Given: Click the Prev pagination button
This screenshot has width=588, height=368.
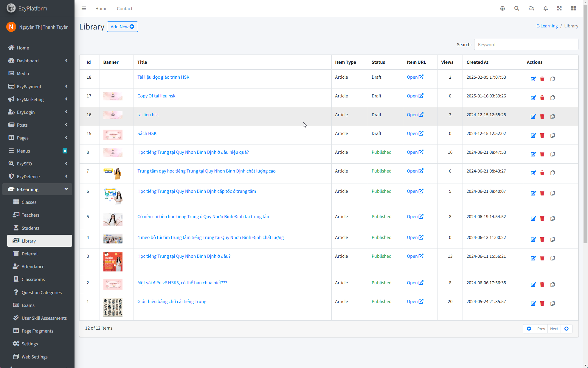Looking at the screenshot, I should click(x=541, y=329).
